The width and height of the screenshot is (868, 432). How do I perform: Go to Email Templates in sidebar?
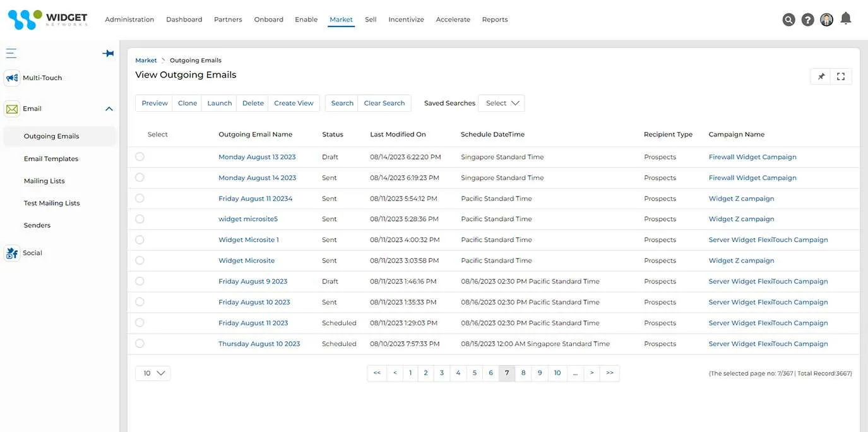(51, 159)
